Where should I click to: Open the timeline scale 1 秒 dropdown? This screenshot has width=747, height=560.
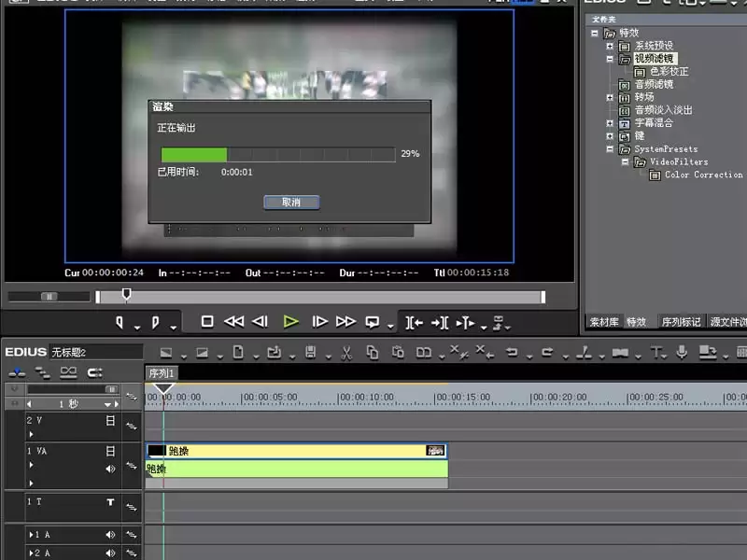[x=108, y=404]
